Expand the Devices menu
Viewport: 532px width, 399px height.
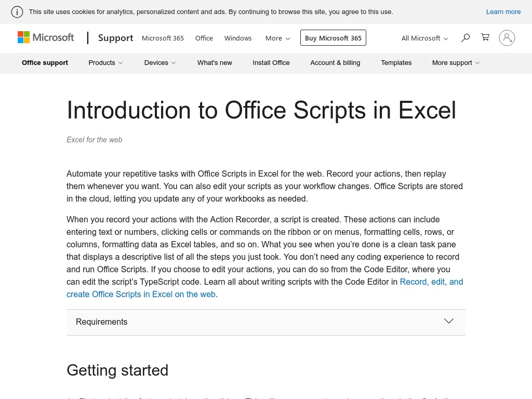coord(159,63)
